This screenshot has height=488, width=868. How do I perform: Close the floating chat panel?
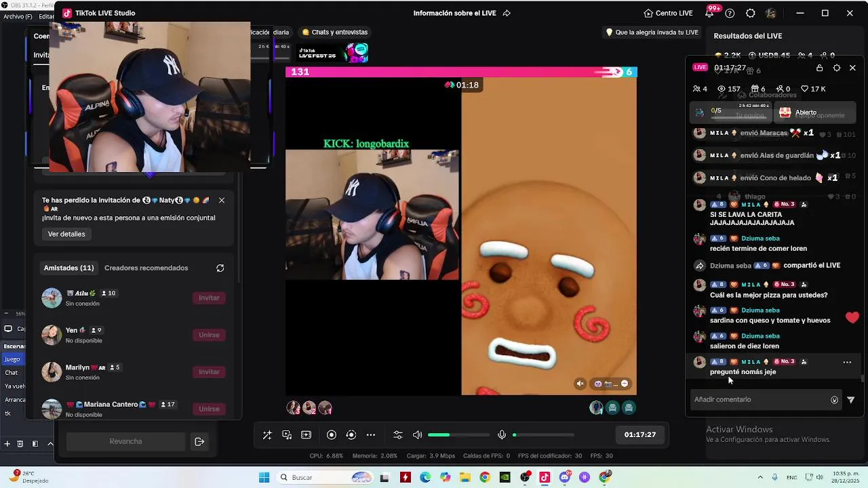852,68
